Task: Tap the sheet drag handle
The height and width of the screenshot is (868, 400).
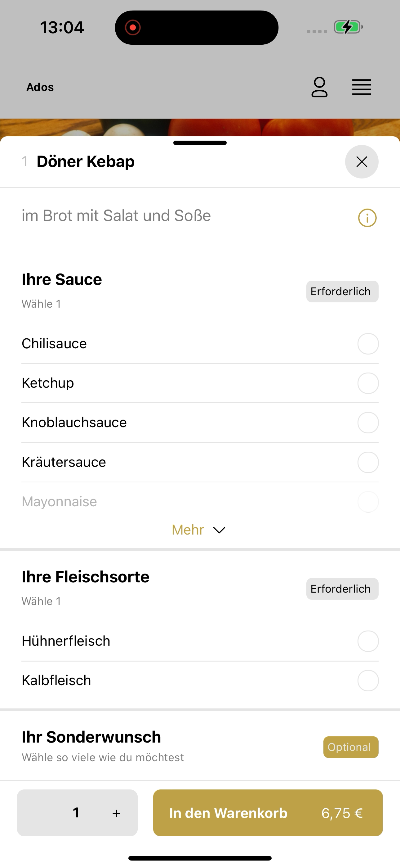Action: pos(200,143)
